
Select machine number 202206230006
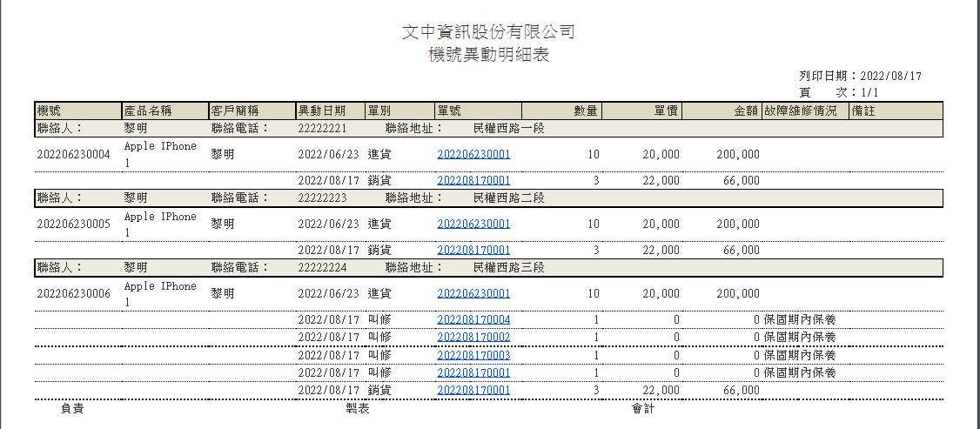(x=74, y=293)
